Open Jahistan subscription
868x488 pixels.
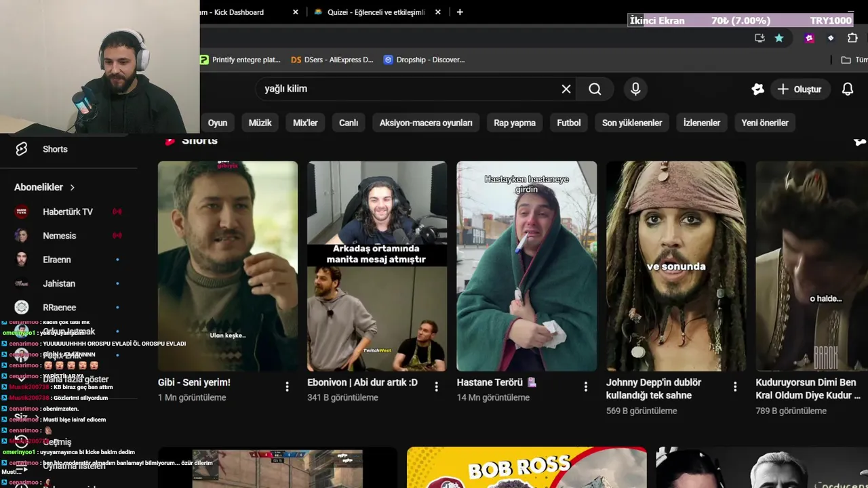point(59,283)
